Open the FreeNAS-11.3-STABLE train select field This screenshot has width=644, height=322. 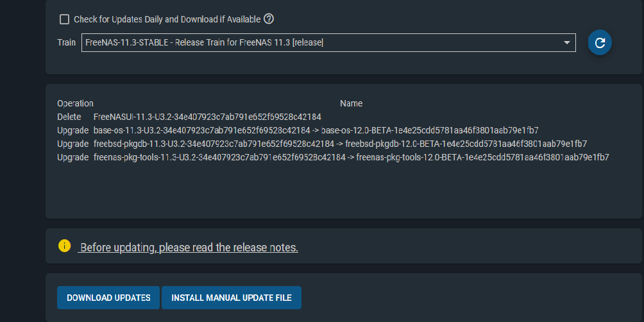pyautogui.click(x=328, y=43)
